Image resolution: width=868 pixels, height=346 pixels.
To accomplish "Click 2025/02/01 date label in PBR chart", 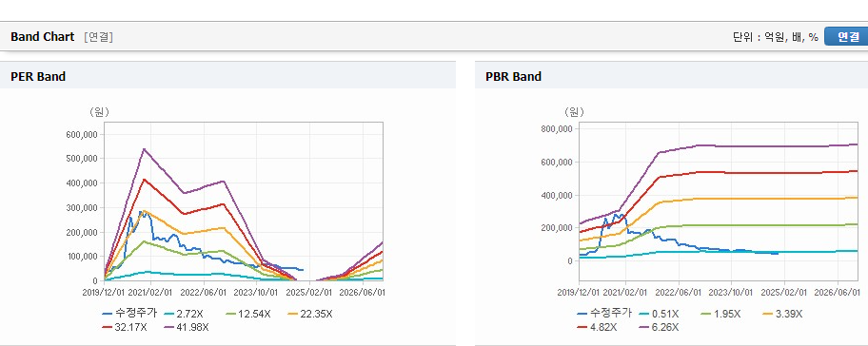I will pos(785,292).
